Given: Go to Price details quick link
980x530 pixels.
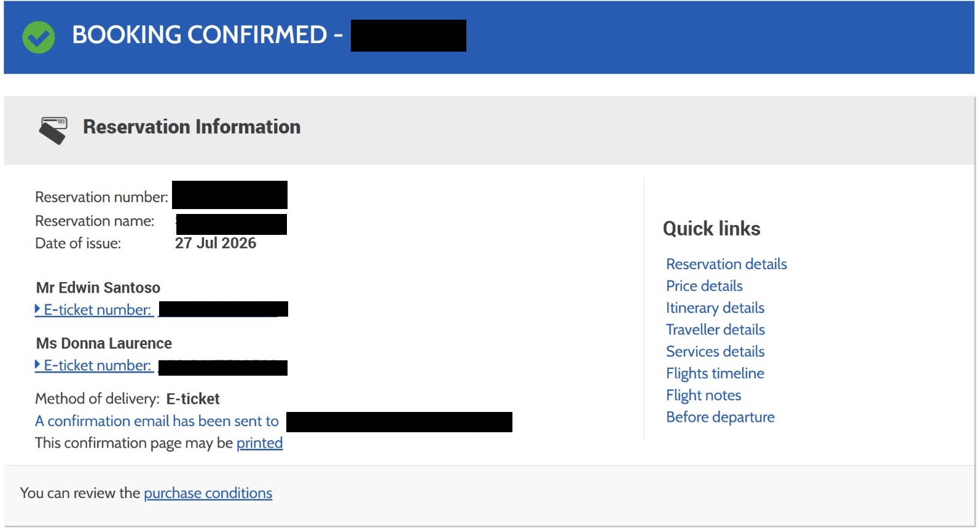Looking at the screenshot, I should 704,286.
